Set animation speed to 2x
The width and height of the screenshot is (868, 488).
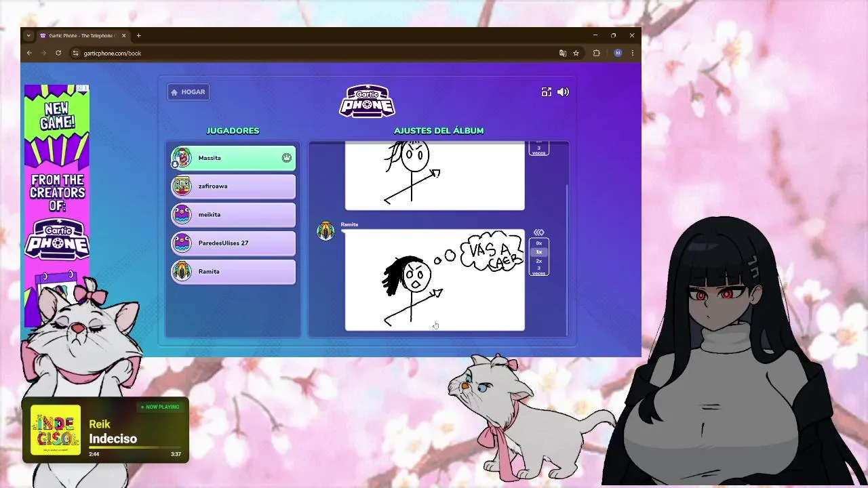(539, 261)
